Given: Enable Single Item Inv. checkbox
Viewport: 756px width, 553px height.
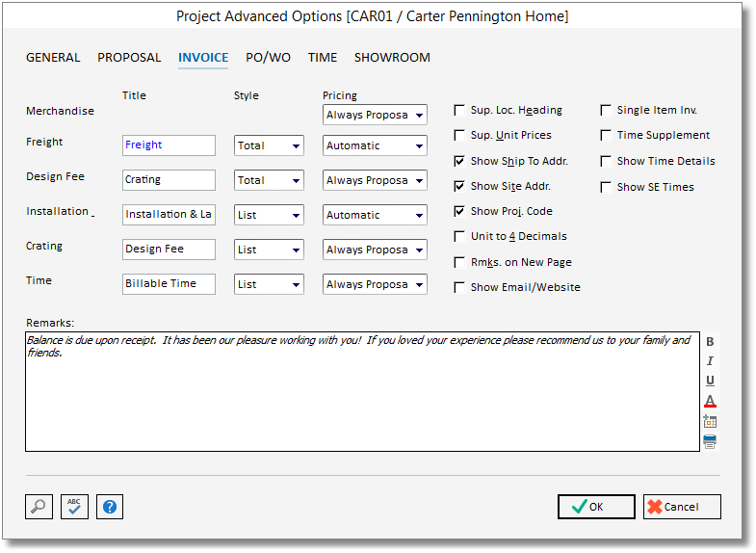Looking at the screenshot, I should 606,111.
